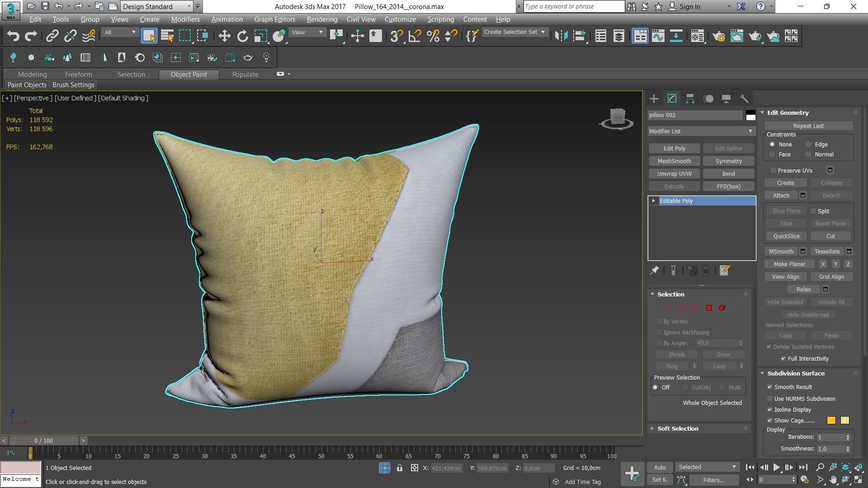Enable Preserve UVs checkbox
The image size is (868, 488).
coord(774,170)
